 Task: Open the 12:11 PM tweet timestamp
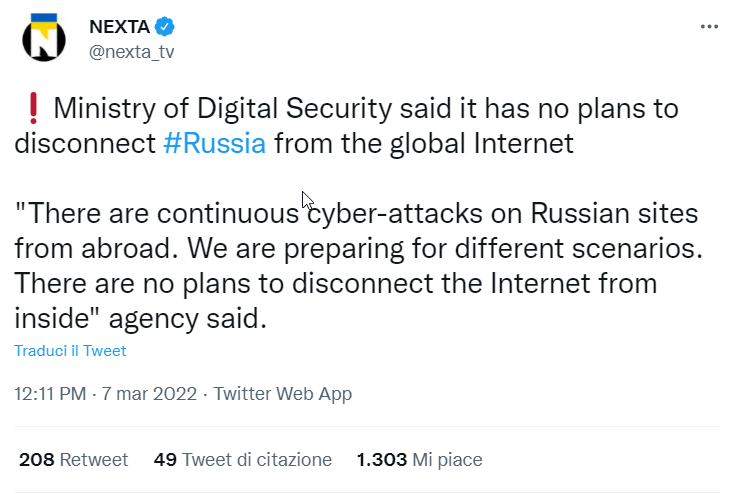click(50, 394)
